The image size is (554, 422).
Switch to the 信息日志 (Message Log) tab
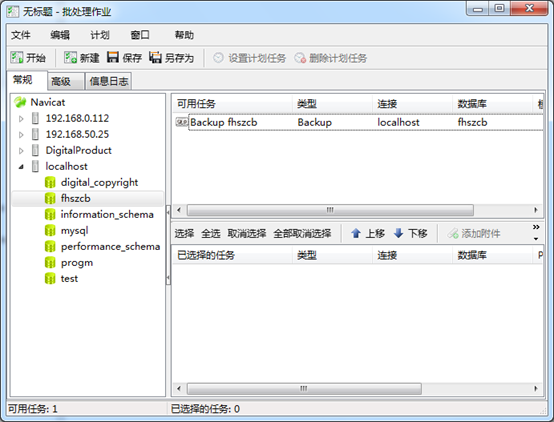(x=109, y=82)
